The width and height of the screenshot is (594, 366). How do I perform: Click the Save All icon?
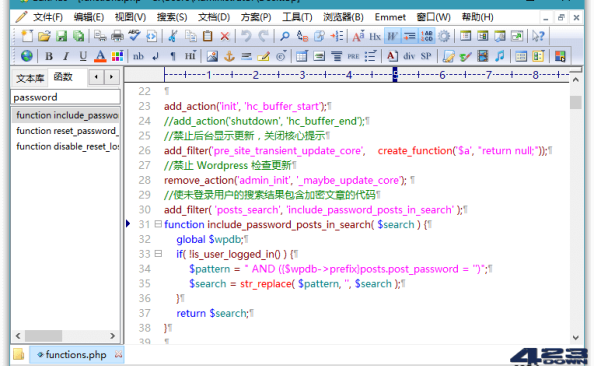(78, 36)
